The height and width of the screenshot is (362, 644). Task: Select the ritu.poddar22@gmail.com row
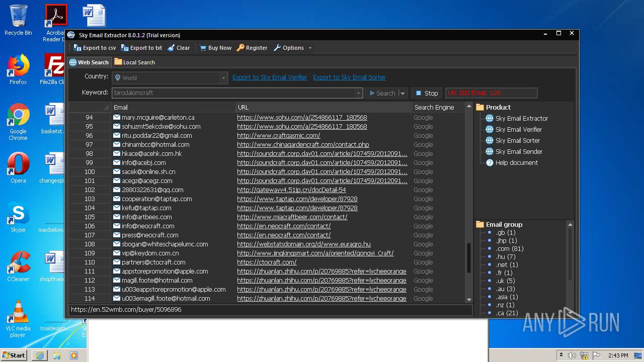[x=267, y=135]
